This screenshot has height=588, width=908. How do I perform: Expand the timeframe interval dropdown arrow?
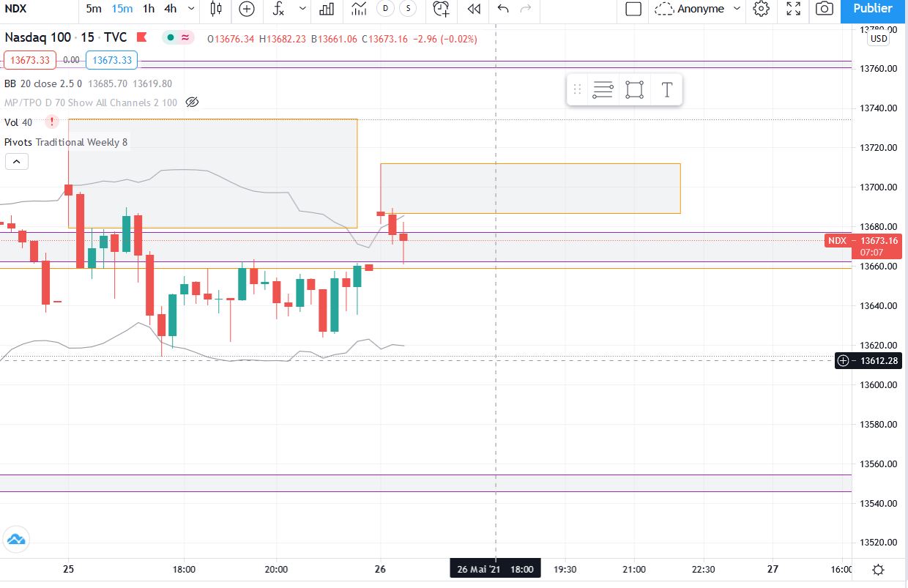pos(192,9)
